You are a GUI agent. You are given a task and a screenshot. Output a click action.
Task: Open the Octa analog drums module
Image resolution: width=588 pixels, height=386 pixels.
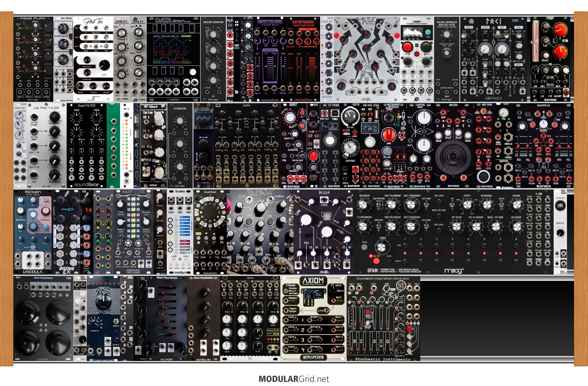tap(250, 318)
